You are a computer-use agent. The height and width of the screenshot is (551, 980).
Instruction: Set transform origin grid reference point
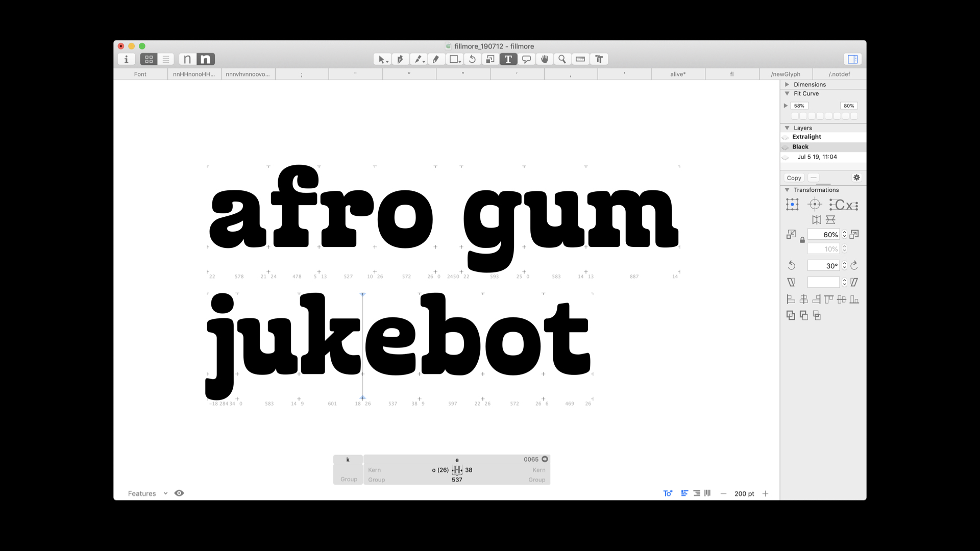click(x=792, y=205)
